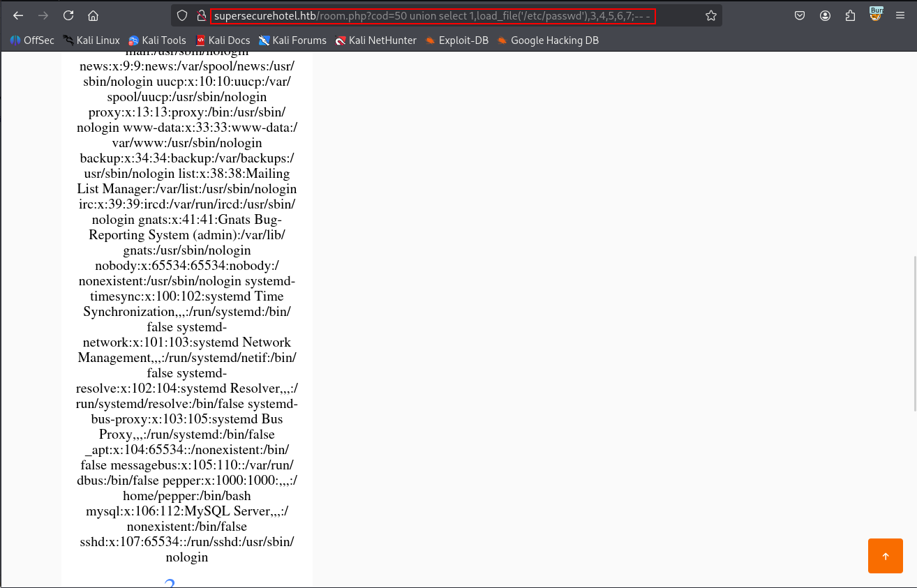The image size is (917, 588).
Task: Show the insecure connection padlock info
Action: click(201, 15)
